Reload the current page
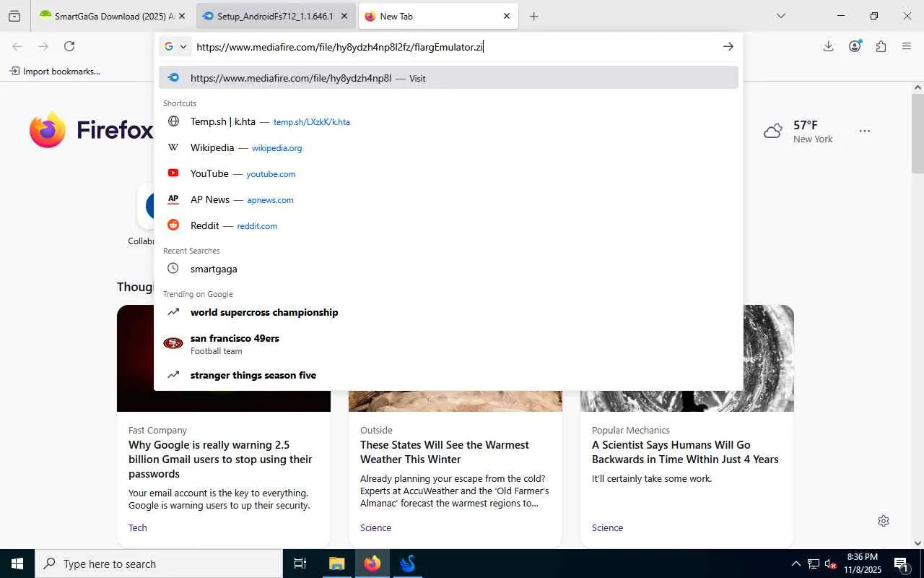Screen dimensions: 924x578 tap(69, 46)
